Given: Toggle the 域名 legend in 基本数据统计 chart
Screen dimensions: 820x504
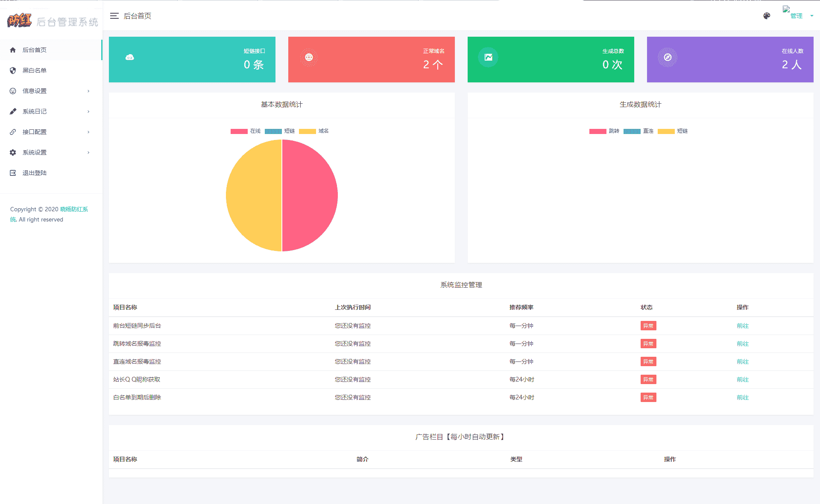Looking at the screenshot, I should [x=314, y=131].
